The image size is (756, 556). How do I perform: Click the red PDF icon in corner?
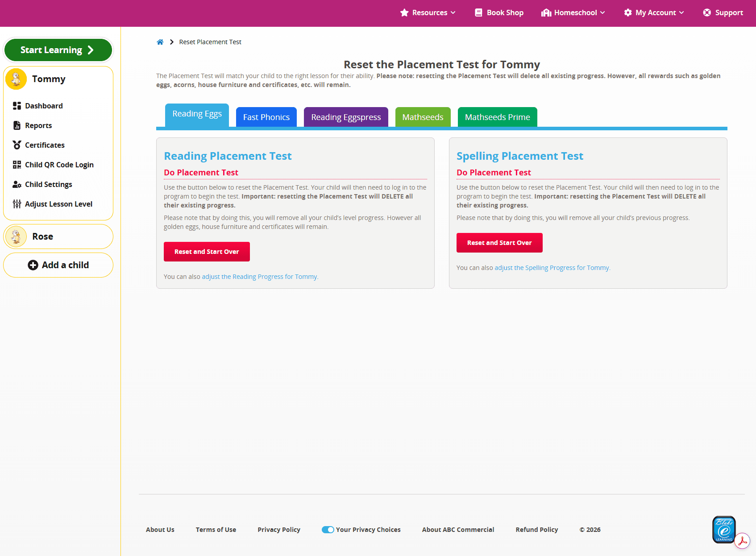pyautogui.click(x=743, y=541)
